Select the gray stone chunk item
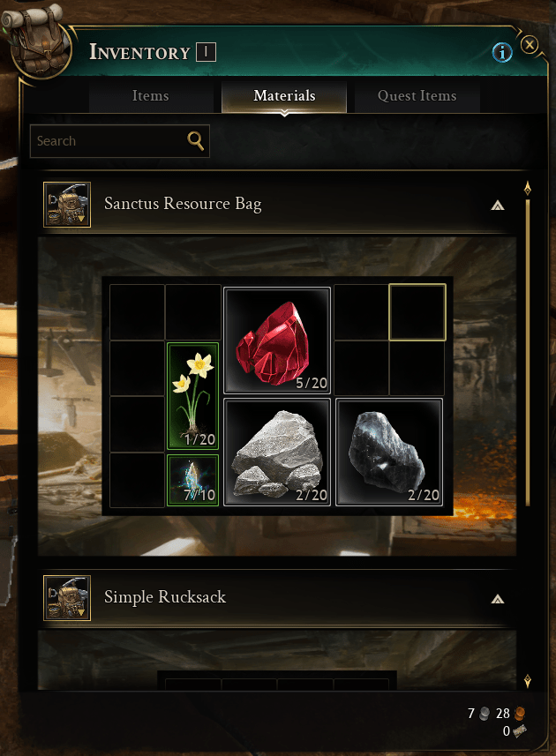This screenshot has width=556, height=756. pos(277,452)
